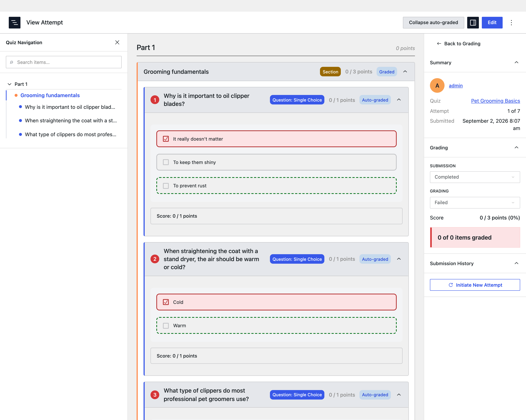Viewport: 526px width, 420px height.
Task: Click the refresh icon in Initiate New Attempt
Action: click(451, 285)
